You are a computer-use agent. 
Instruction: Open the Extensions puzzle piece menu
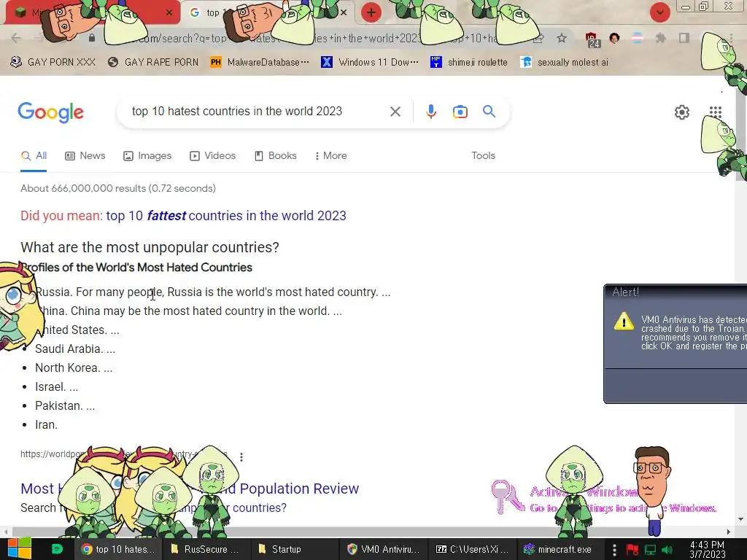point(660,38)
